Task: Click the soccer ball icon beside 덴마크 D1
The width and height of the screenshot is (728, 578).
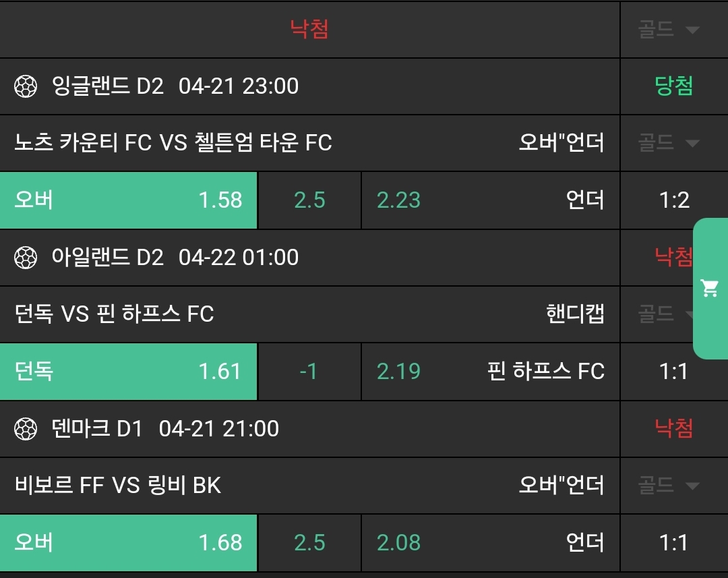Action: [x=26, y=429]
